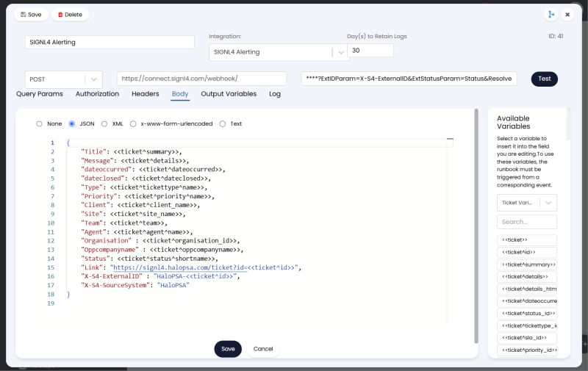The width and height of the screenshot is (588, 371).
Task: Open the flow diagram icon at top right
Action: (551, 14)
